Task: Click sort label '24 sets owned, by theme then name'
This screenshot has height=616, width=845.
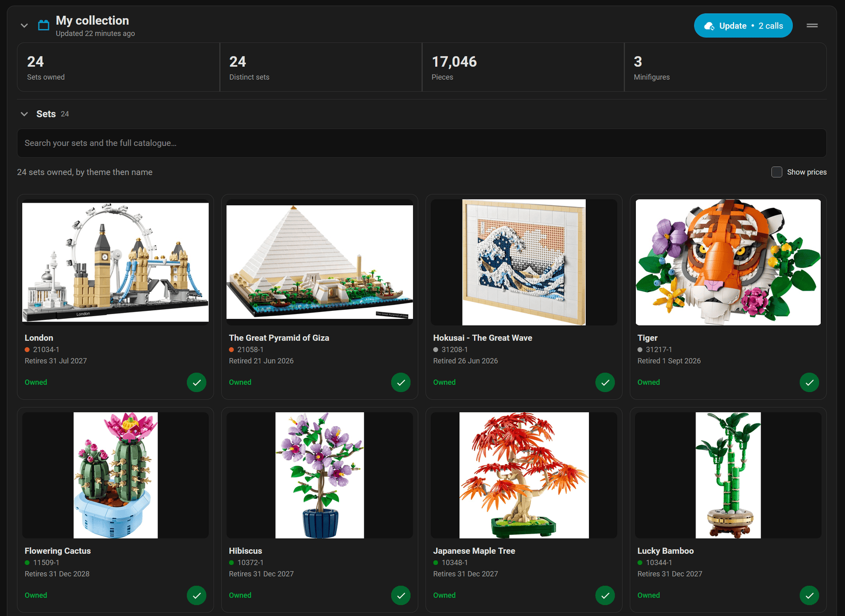Action: pos(84,172)
